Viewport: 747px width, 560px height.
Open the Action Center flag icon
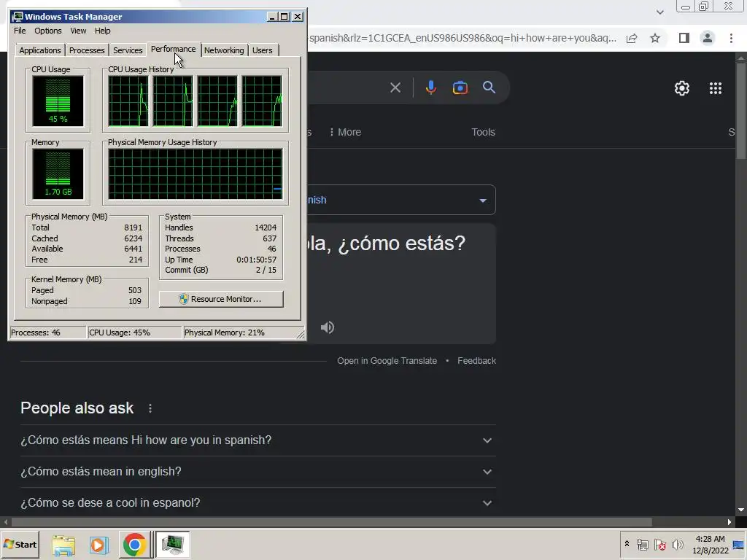659,544
